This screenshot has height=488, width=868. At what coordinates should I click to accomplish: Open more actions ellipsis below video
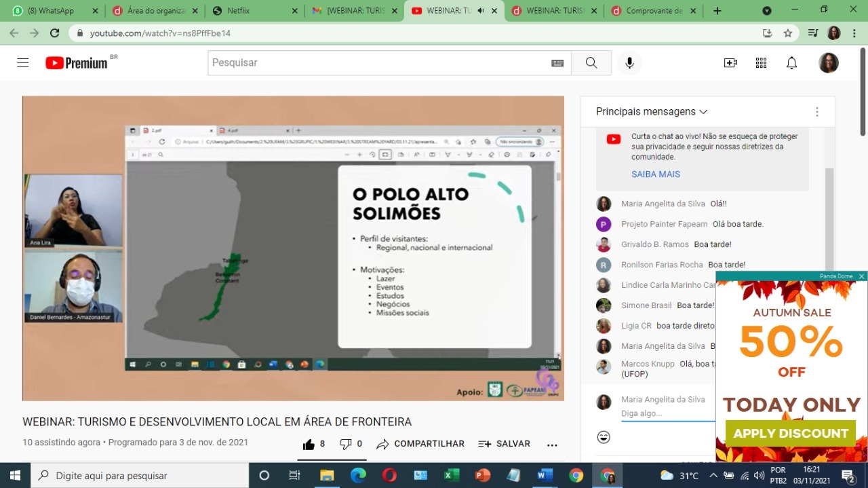coord(552,445)
